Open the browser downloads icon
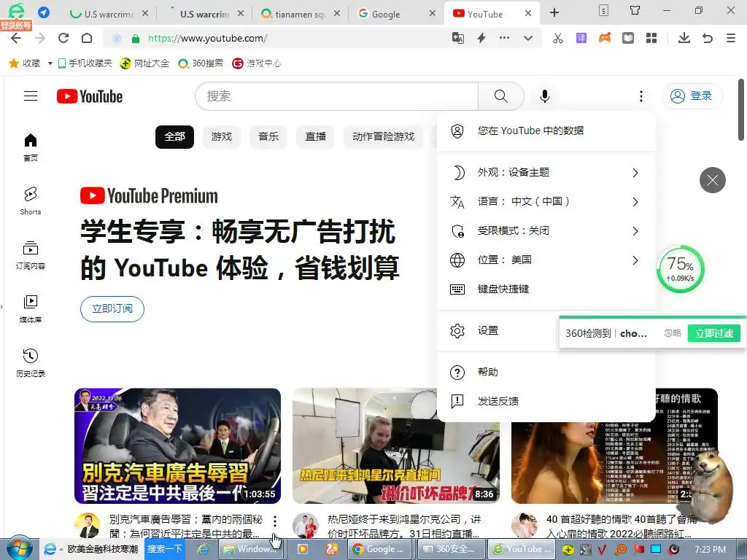This screenshot has width=747, height=560. 684,38
